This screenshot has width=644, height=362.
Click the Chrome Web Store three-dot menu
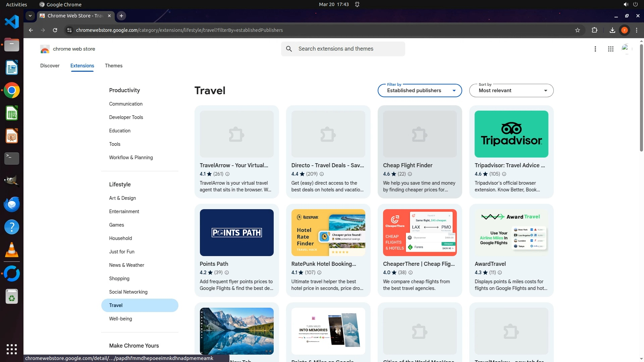pos(595,49)
